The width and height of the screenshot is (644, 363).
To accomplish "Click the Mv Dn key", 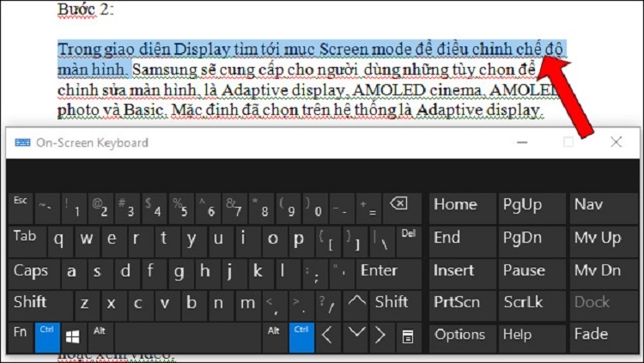I will pyautogui.click(x=604, y=274).
